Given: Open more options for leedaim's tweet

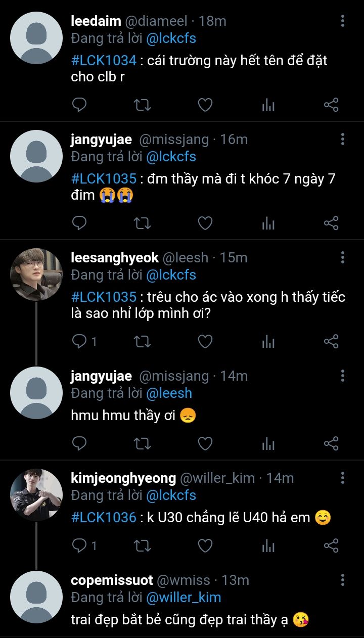Looking at the screenshot, I should 343,21.
